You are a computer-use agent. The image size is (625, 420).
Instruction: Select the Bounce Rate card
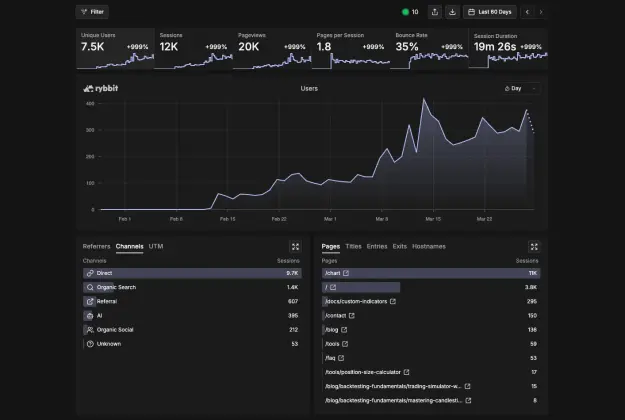coord(429,49)
